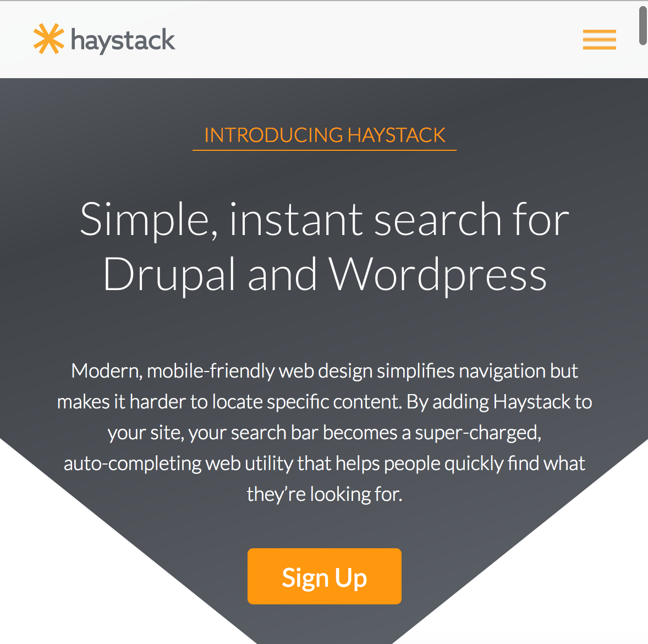Image resolution: width=648 pixels, height=644 pixels.
Task: Click the haystack logo wordmark
Action: [123, 41]
